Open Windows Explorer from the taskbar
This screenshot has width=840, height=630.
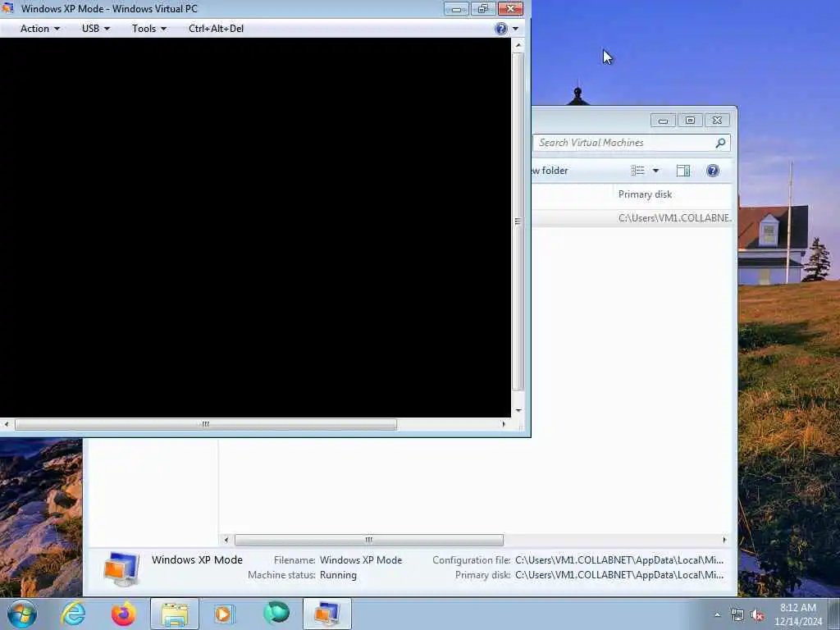coord(175,614)
